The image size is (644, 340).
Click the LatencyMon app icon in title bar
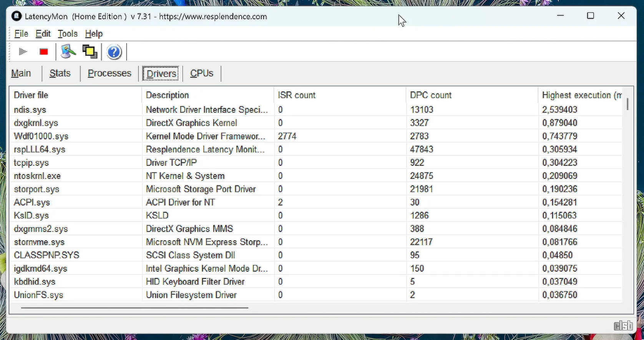tap(17, 16)
